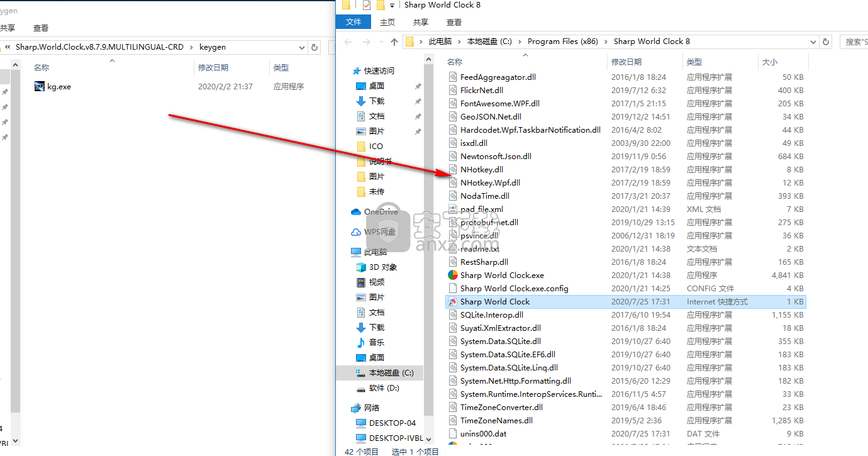868x456 pixels.
Task: Open 网络 network in navigation pane
Action: click(x=365, y=408)
